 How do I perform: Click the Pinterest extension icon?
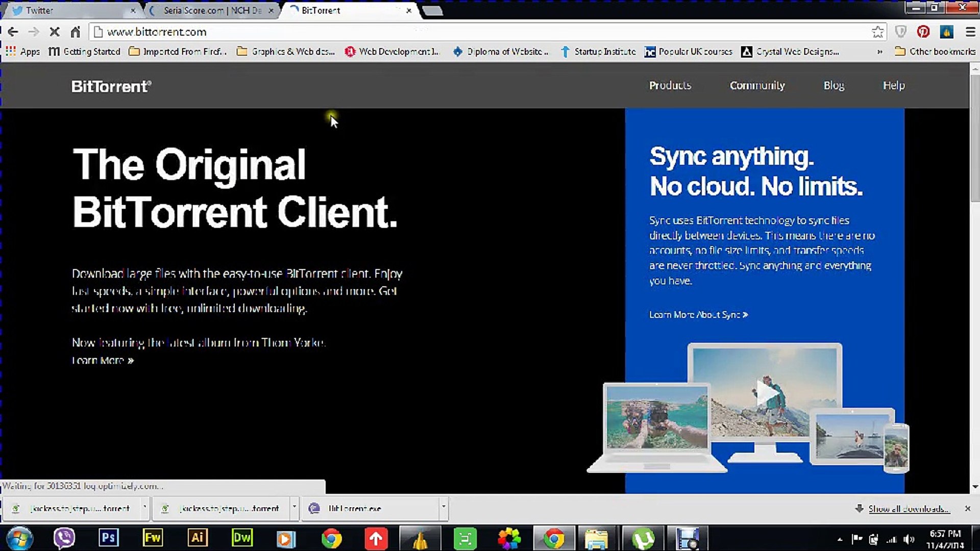923,32
